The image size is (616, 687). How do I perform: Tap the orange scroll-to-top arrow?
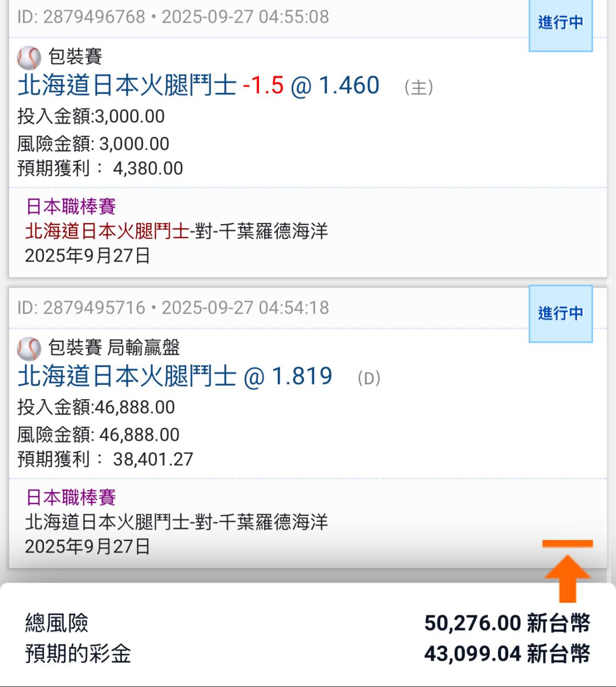click(567, 571)
